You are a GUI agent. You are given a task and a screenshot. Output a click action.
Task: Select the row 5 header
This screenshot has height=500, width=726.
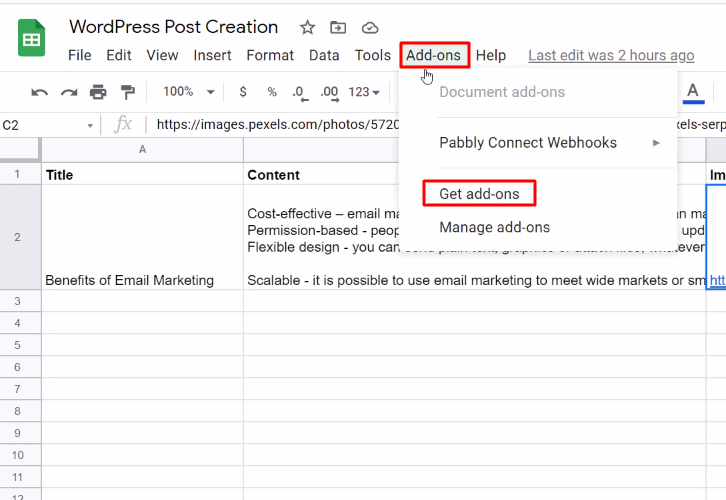[x=18, y=345]
